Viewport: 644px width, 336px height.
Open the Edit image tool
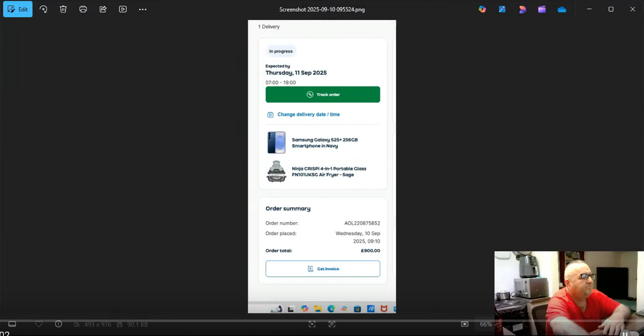(x=18, y=9)
